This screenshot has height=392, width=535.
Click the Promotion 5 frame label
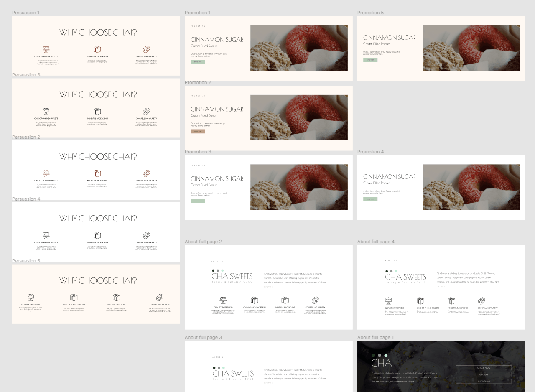click(370, 13)
